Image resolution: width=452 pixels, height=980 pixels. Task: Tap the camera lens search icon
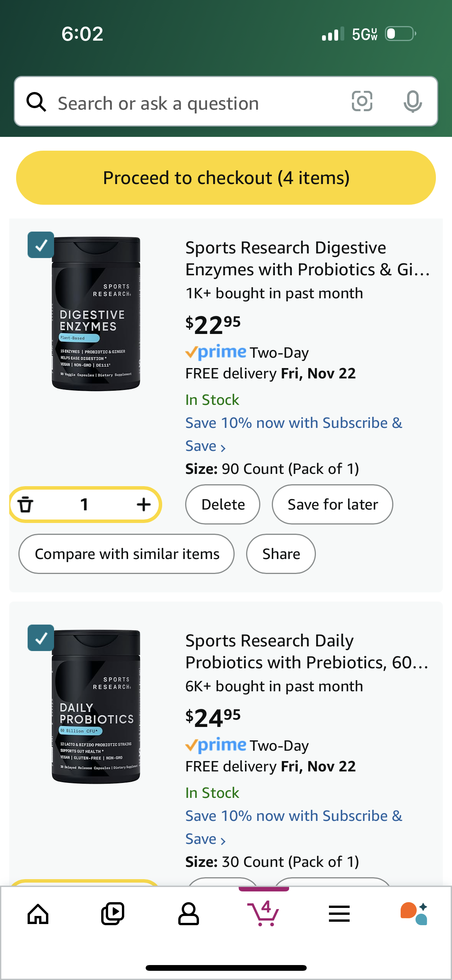tap(362, 102)
